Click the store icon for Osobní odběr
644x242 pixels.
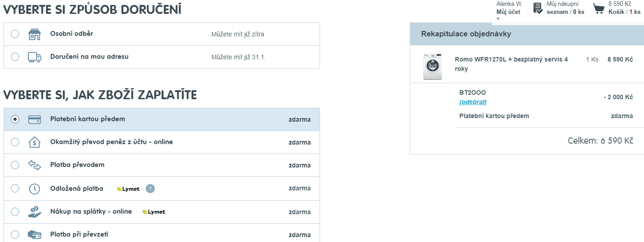35,35
